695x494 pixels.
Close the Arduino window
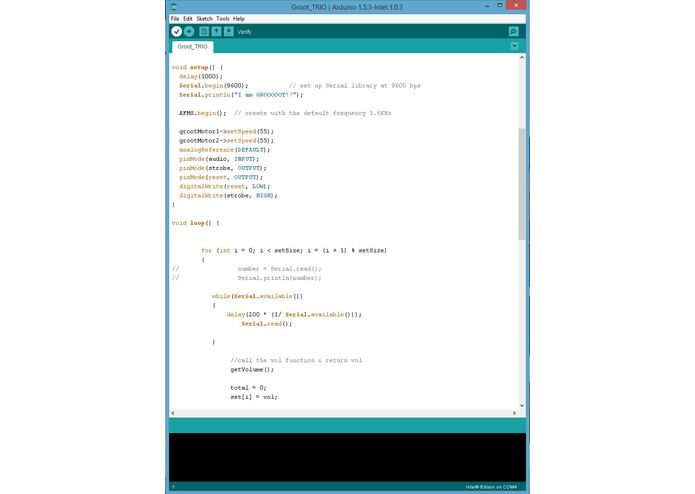coord(515,5)
